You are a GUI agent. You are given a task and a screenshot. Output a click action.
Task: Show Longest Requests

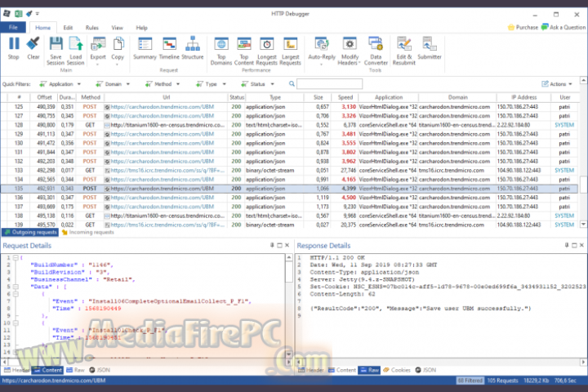pyautogui.click(x=266, y=51)
